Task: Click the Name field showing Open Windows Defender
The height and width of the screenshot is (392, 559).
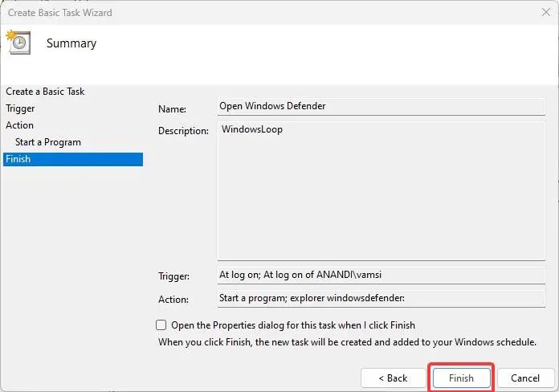Action: tap(382, 106)
